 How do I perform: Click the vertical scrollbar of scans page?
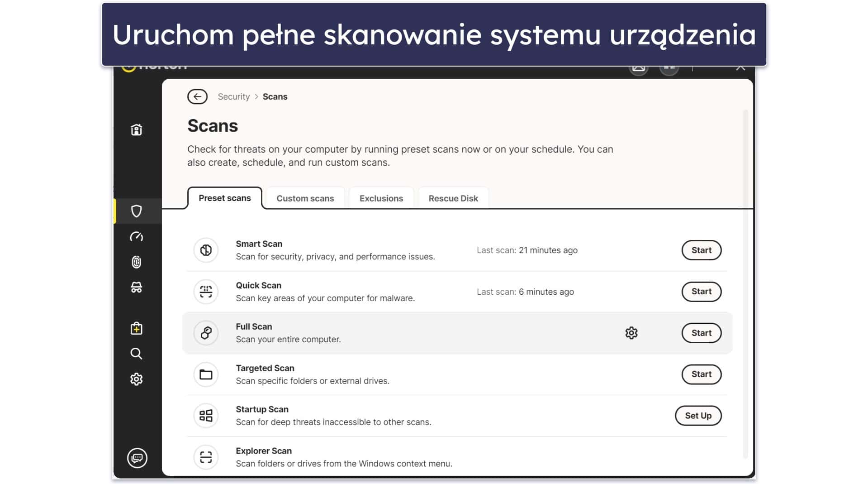(x=745, y=284)
